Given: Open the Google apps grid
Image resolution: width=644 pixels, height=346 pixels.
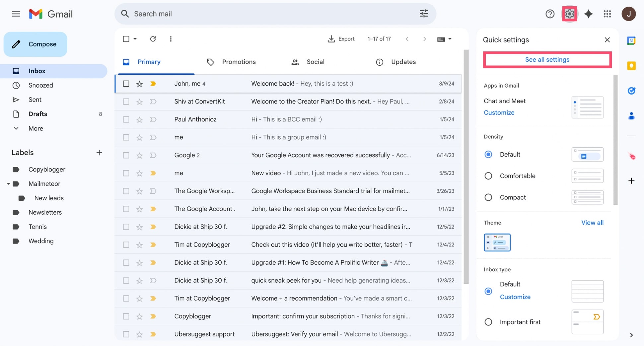Looking at the screenshot, I should click(x=608, y=14).
